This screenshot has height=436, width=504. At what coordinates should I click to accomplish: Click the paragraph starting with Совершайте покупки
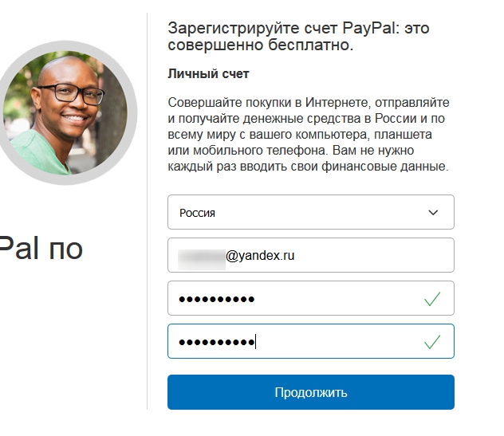(x=309, y=134)
